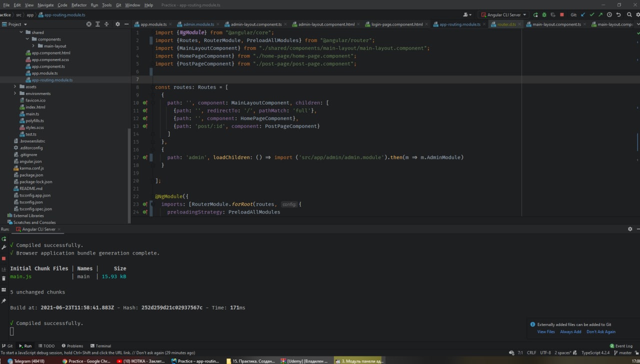The height and width of the screenshot is (364, 640).
Task: Open the Refactor menu
Action: (x=78, y=5)
